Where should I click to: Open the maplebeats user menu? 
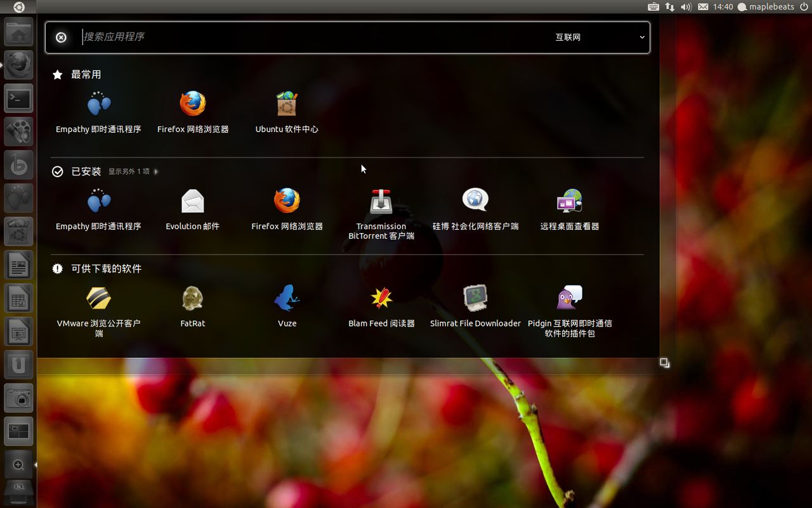coord(766,7)
